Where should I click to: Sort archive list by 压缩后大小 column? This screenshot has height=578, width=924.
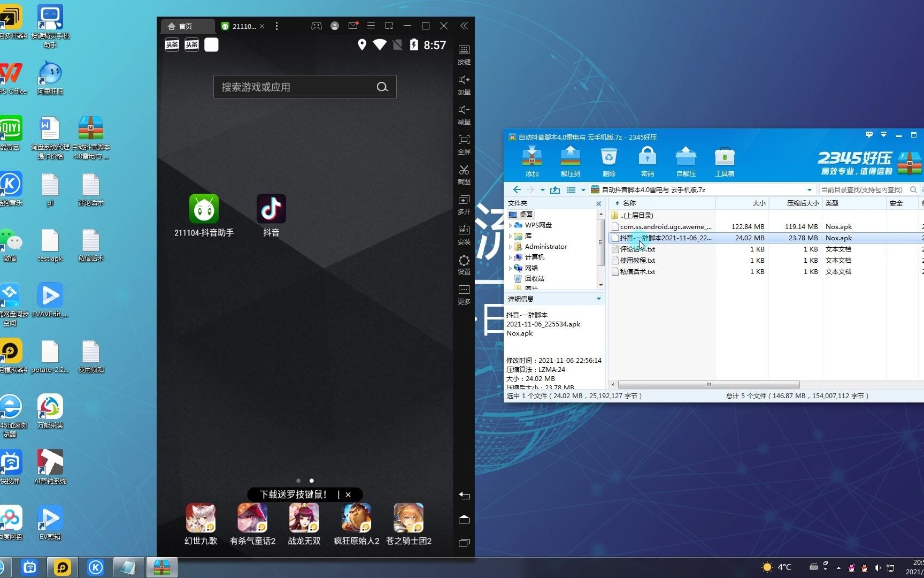point(796,203)
